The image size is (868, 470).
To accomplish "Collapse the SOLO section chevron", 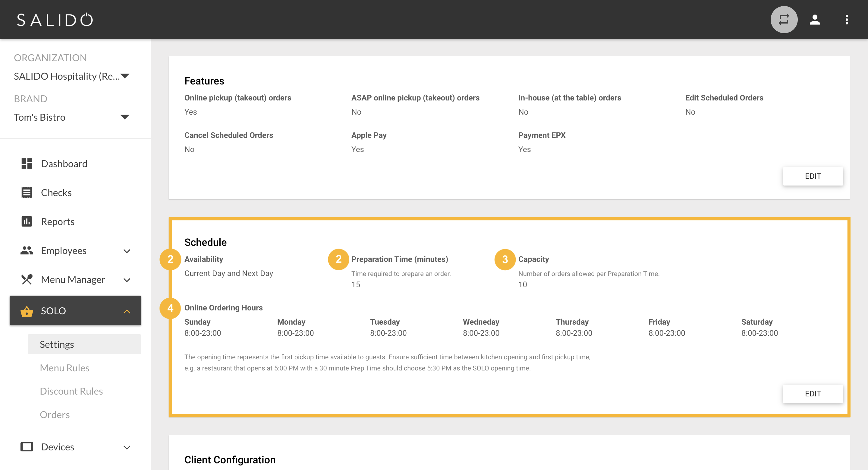I will (x=127, y=311).
